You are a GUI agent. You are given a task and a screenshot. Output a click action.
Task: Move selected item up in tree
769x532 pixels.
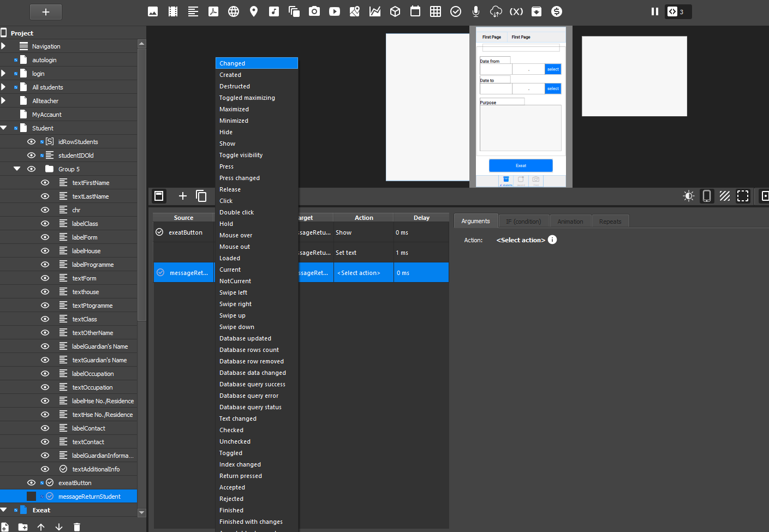pyautogui.click(x=41, y=527)
